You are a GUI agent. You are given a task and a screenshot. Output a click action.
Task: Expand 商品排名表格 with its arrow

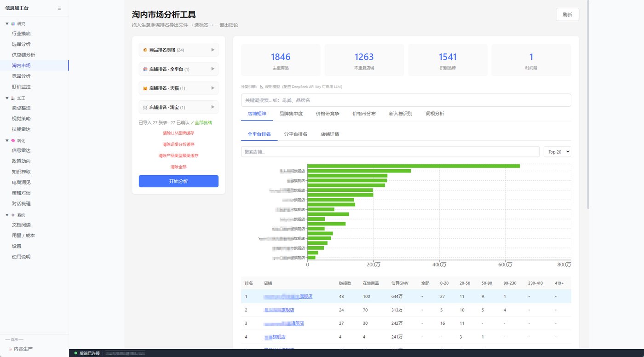[x=213, y=50]
